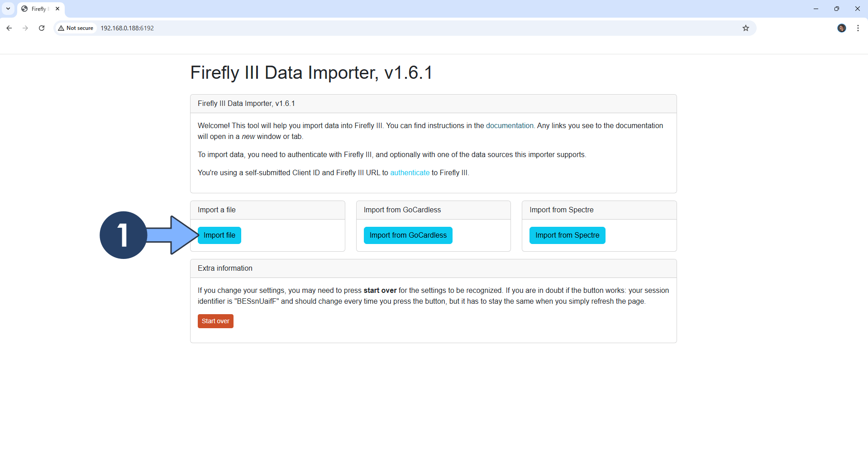
Task: Click the browser forward arrow
Action: coord(25,28)
